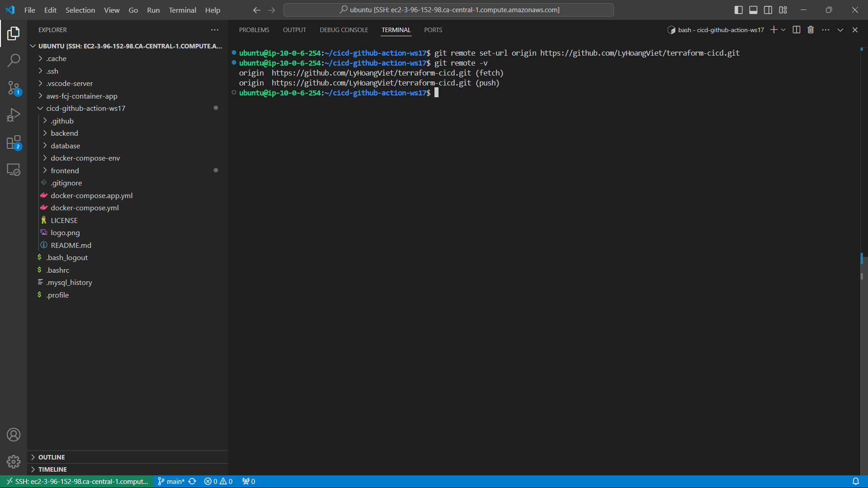
Task: Open the launch profile dropdown next to plus
Action: coord(783,30)
